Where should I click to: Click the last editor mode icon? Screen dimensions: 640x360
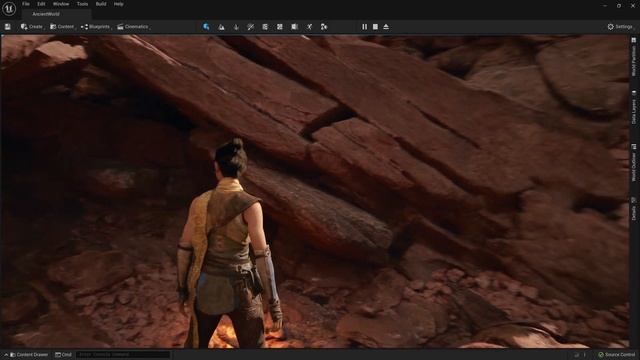click(324, 27)
